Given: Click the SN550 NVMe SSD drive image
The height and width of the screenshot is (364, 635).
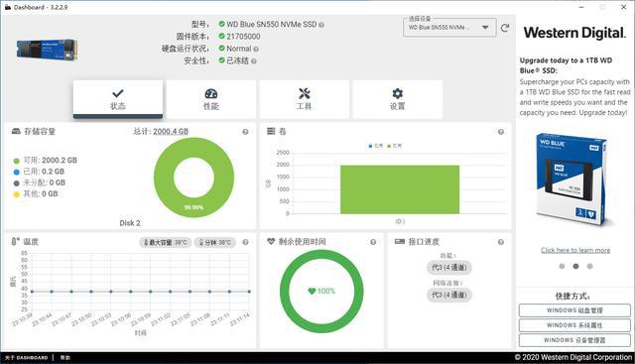Looking at the screenshot, I should click(x=47, y=51).
